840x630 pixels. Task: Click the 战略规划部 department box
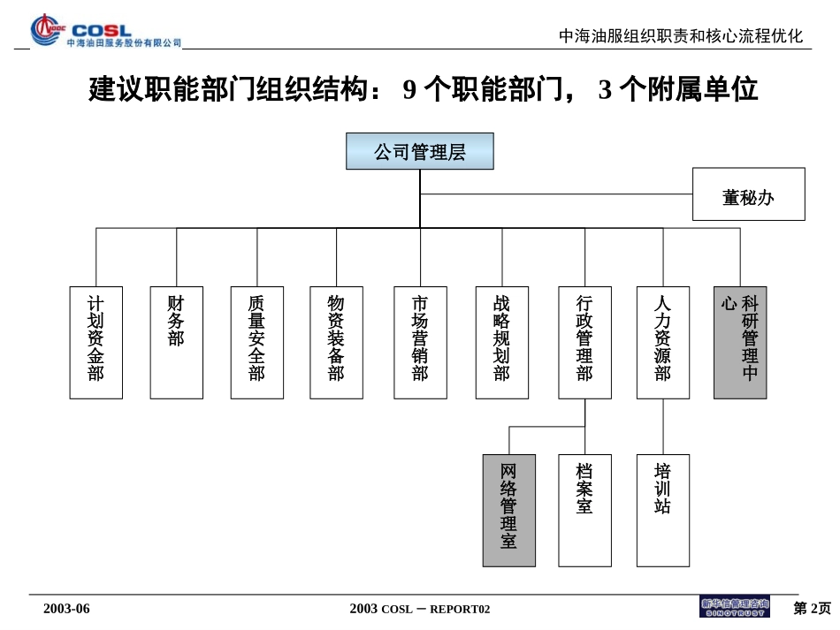tap(501, 343)
